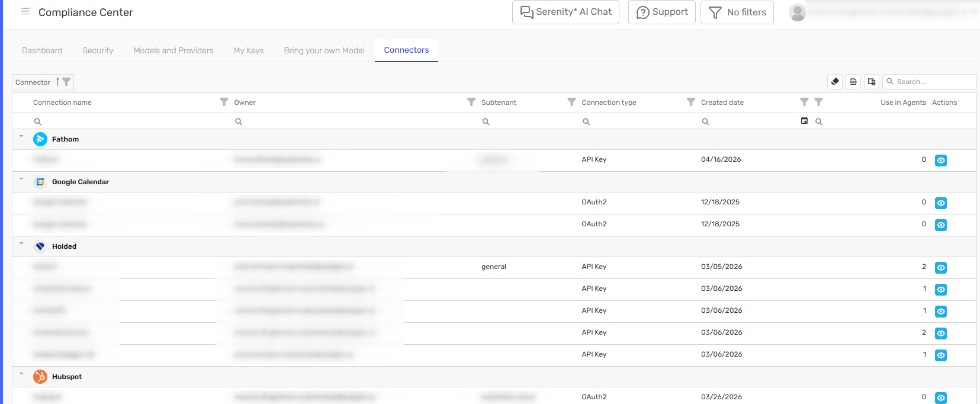This screenshot has width=980, height=404.
Task: View the Fathom connection dated 04/16/2026
Action: (941, 161)
